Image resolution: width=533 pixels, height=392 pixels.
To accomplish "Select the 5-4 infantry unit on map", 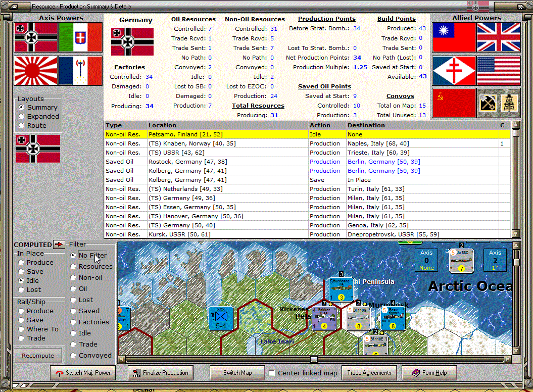I will (x=221, y=318).
